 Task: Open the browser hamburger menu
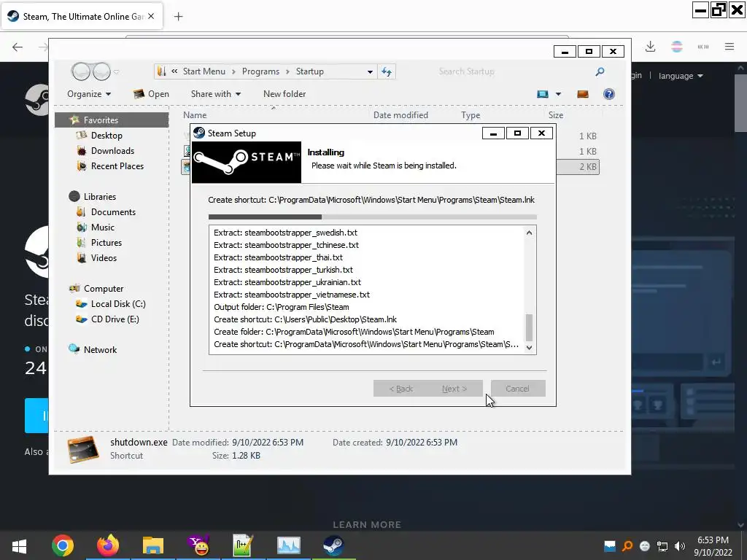point(729,46)
